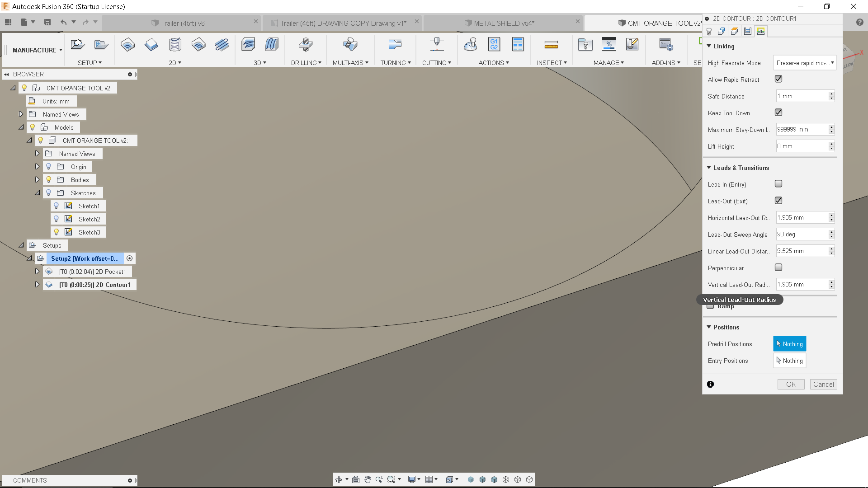Click the Multi-Axis machining icon
This screenshot has width=868, height=488.
click(350, 44)
